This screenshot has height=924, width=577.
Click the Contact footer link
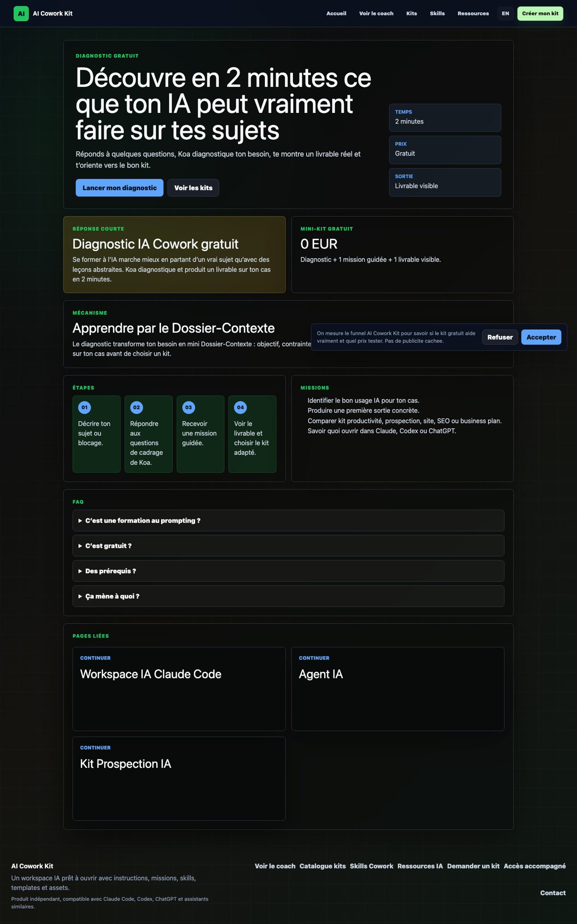[x=553, y=893]
